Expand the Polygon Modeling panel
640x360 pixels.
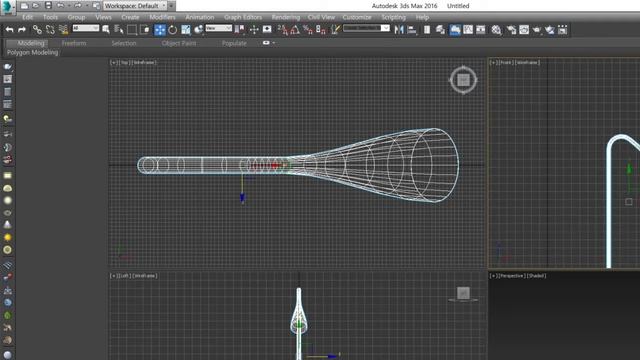coord(32,52)
